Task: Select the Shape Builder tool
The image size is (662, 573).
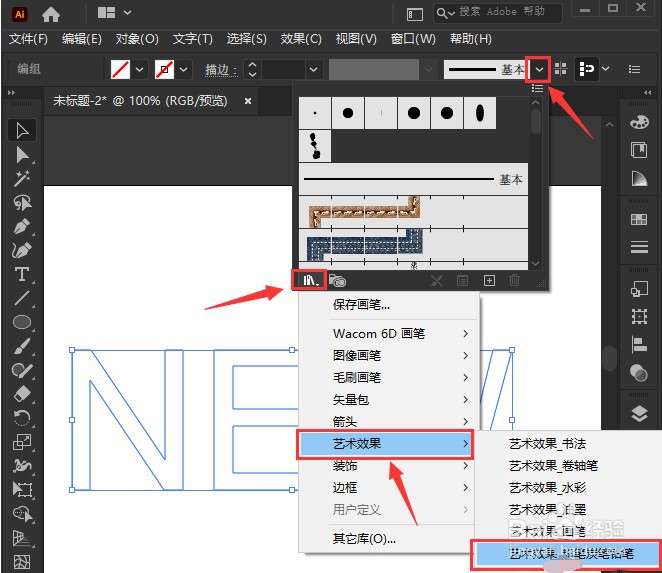Action: [x=22, y=514]
